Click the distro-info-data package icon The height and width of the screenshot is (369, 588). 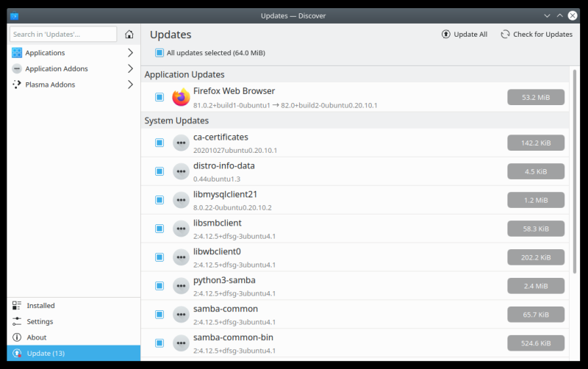click(x=181, y=171)
